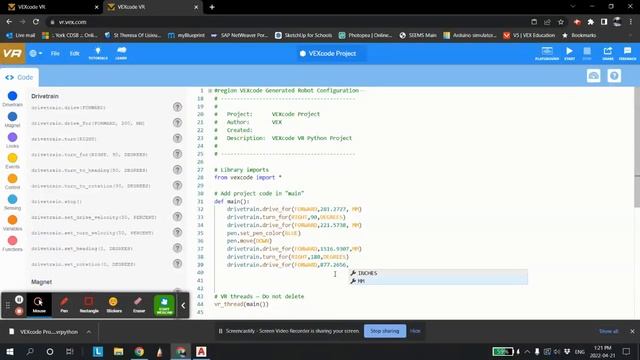Open the Edit menu
The image size is (640, 360).
(x=74, y=53)
